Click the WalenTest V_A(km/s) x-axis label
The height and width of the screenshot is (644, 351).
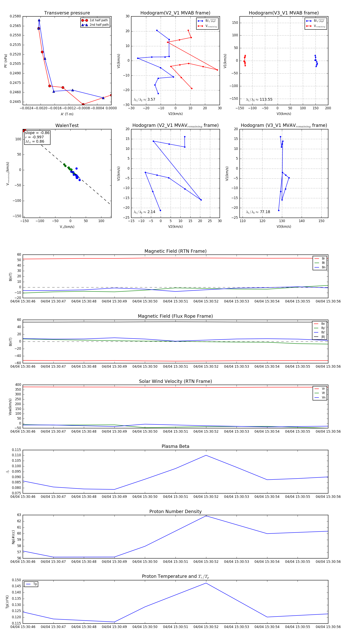[x=67, y=227]
